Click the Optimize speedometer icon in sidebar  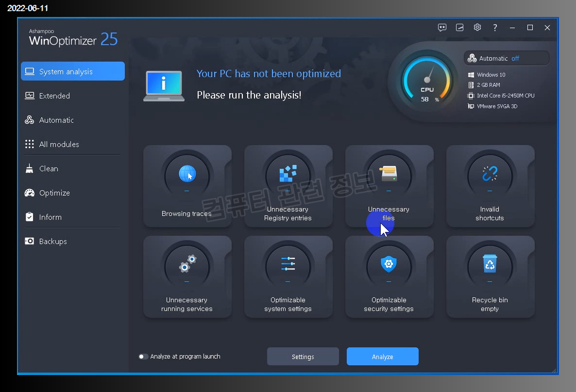tap(30, 193)
